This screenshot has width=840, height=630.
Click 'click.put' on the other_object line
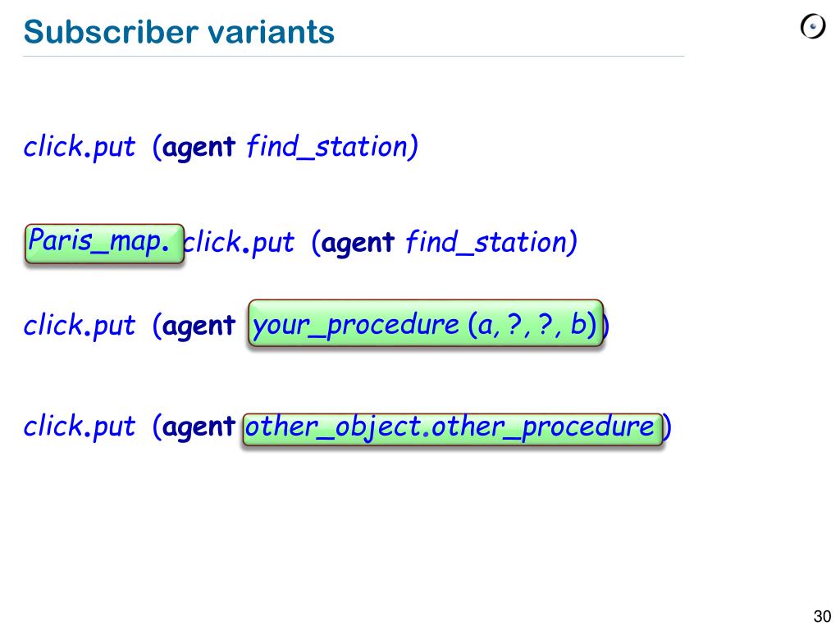(x=79, y=427)
